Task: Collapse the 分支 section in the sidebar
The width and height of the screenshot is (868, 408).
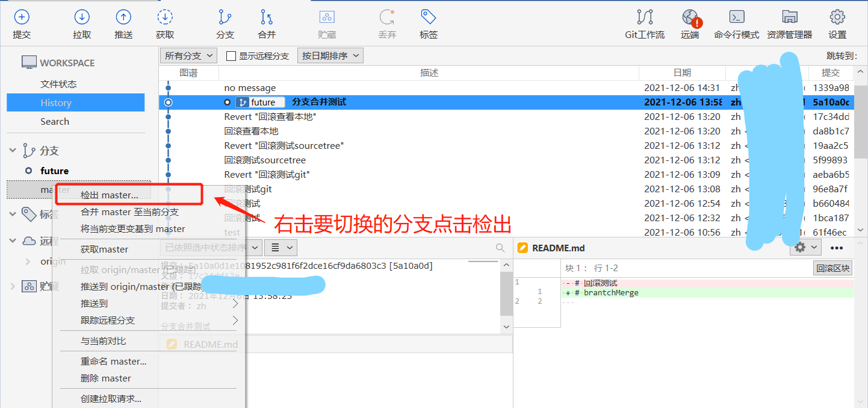Action: click(x=12, y=150)
